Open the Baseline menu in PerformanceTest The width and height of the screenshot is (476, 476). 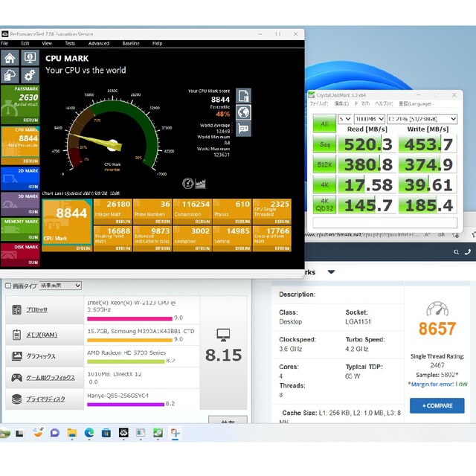pyautogui.click(x=131, y=43)
